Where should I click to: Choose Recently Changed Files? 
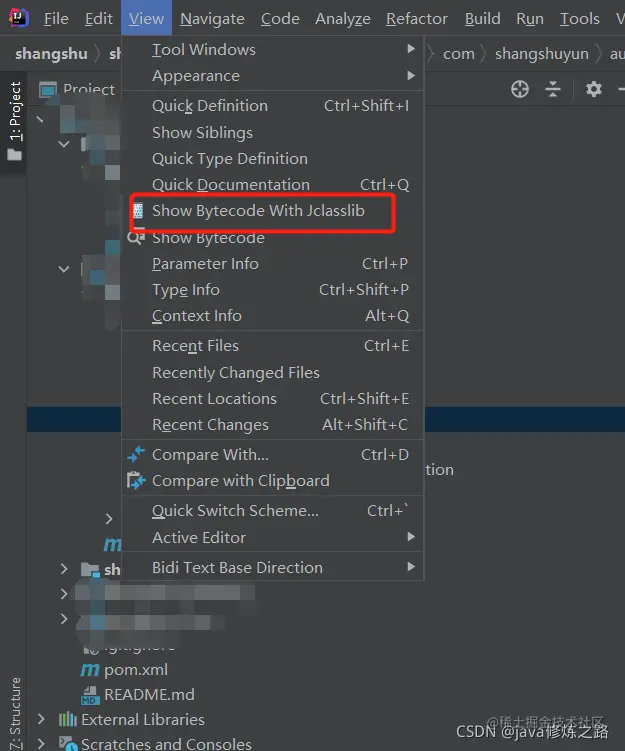click(x=273, y=372)
